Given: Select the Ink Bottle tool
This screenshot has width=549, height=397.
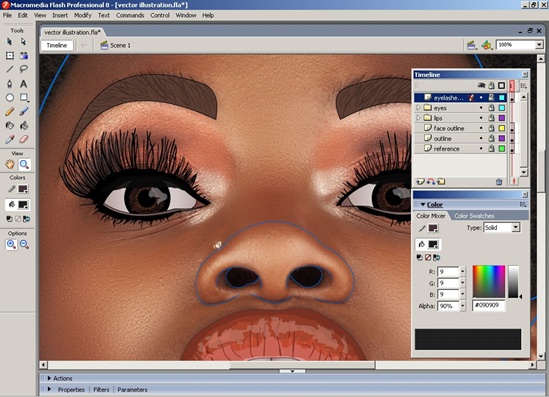Looking at the screenshot, I should [x=9, y=125].
